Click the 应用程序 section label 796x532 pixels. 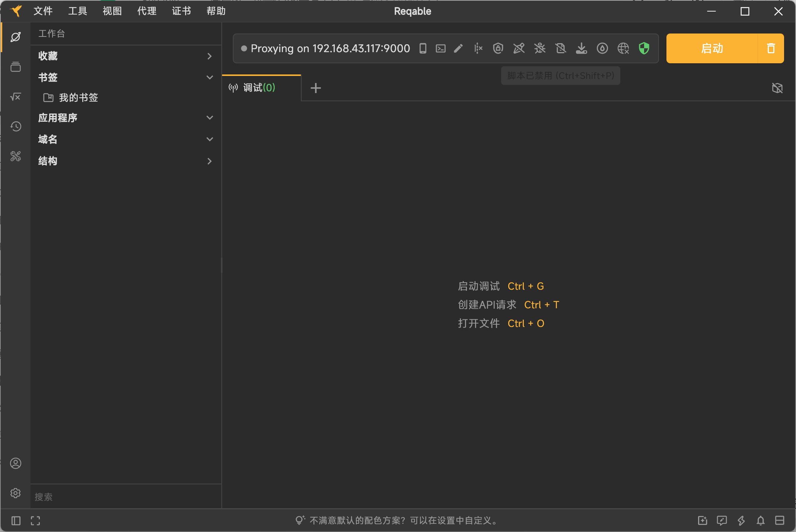tap(57, 118)
